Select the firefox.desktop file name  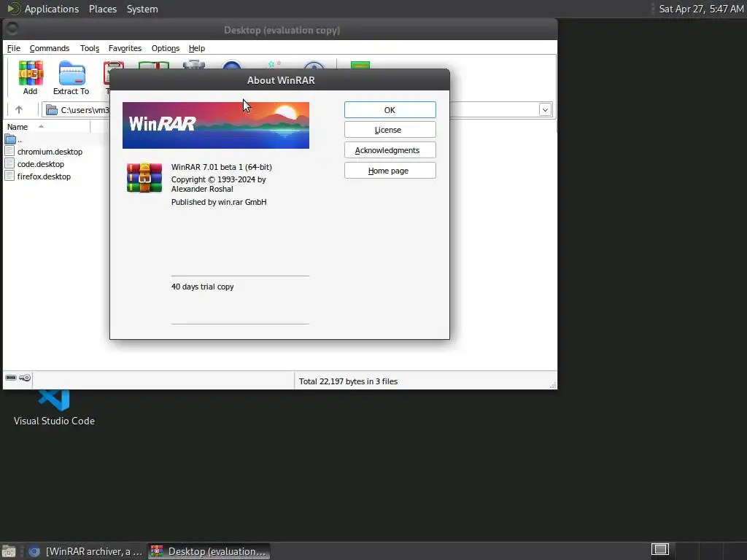click(44, 176)
